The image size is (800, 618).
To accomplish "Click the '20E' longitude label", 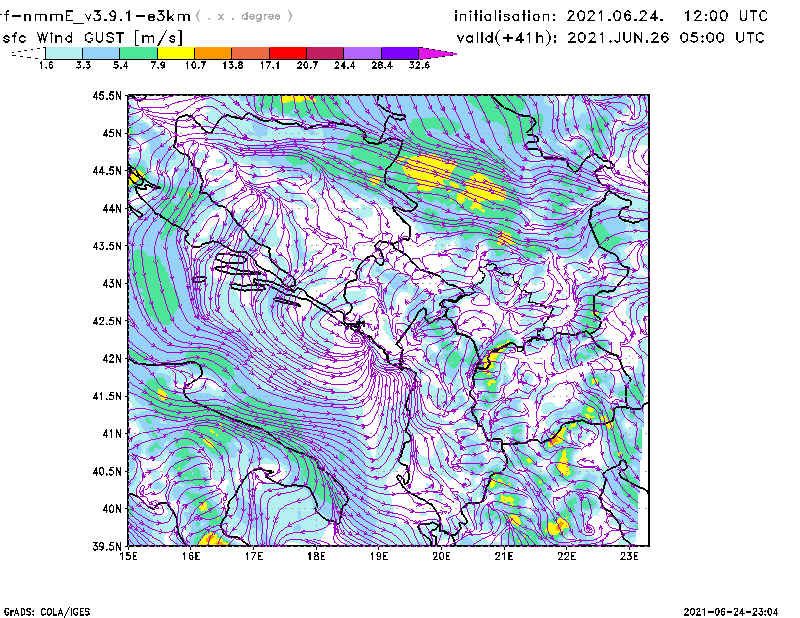I will click(x=441, y=556).
